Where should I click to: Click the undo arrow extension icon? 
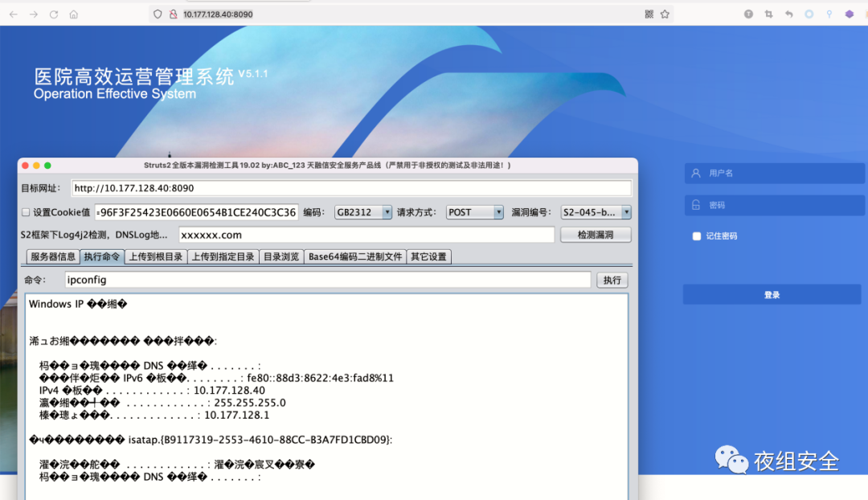pyautogui.click(x=789, y=14)
